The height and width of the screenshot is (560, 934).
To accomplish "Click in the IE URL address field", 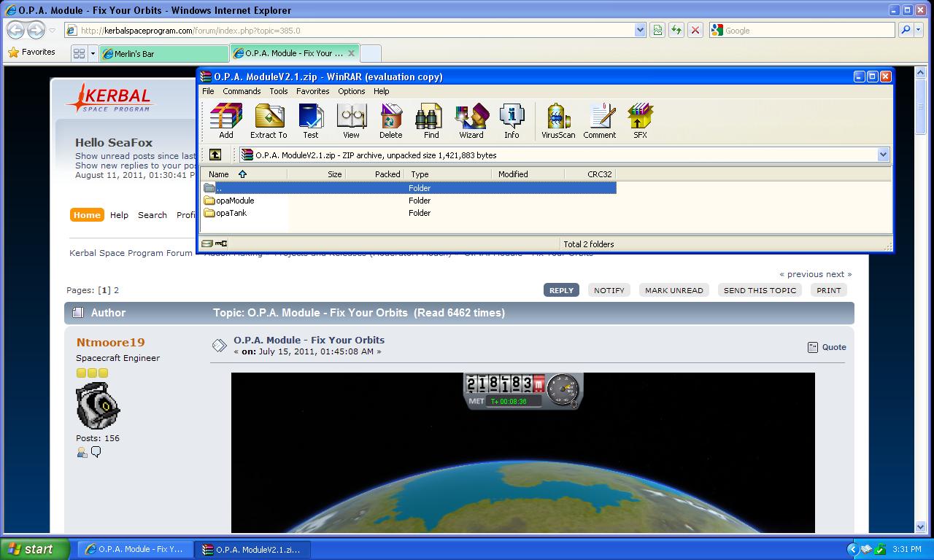I will (x=349, y=30).
